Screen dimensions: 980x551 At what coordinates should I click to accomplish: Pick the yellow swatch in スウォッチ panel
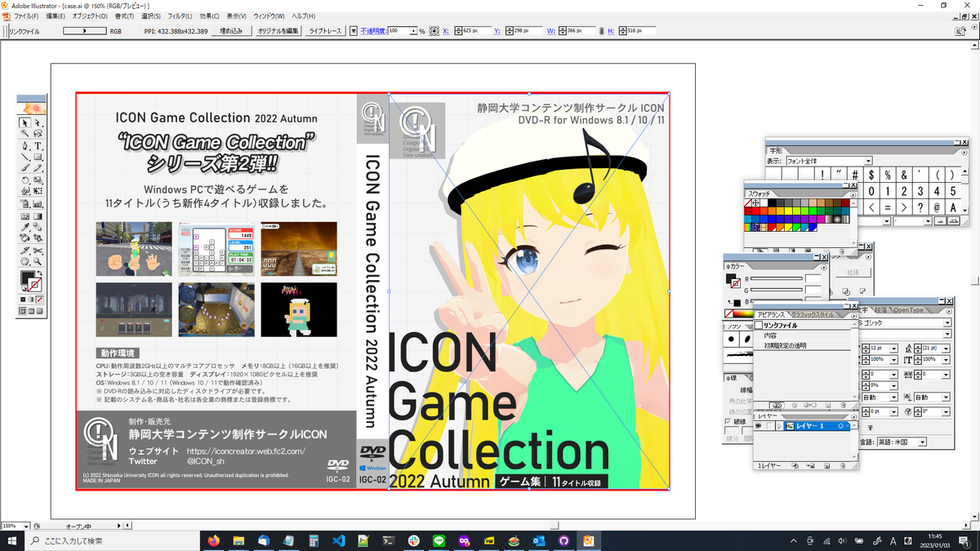tap(788, 211)
